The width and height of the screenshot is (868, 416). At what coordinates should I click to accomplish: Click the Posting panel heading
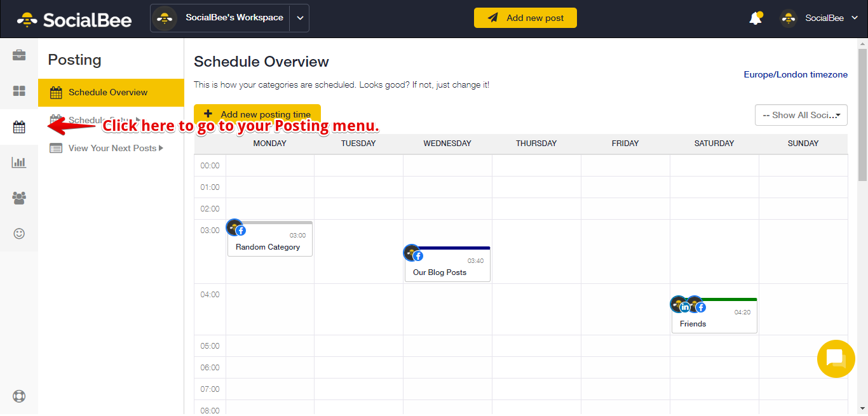pyautogui.click(x=74, y=60)
